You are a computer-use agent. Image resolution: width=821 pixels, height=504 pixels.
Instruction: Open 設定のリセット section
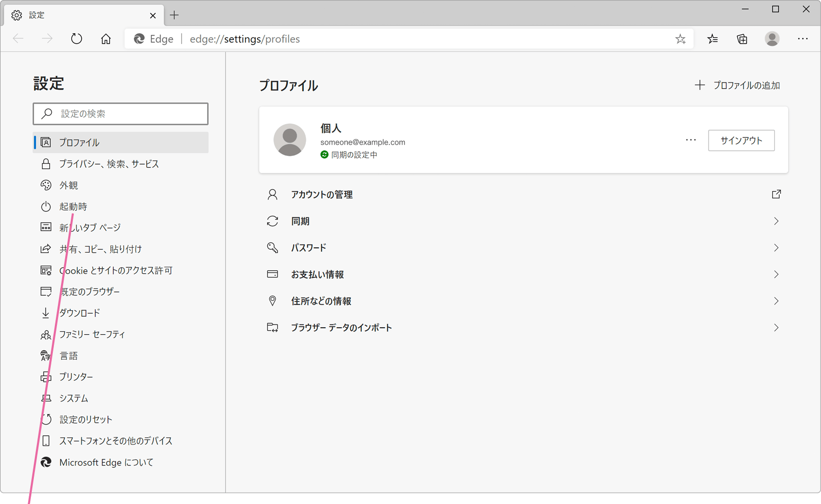click(x=121, y=420)
